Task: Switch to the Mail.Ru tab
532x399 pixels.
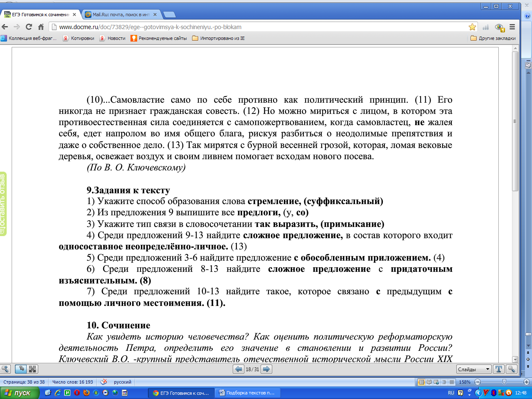Action: click(x=121, y=15)
